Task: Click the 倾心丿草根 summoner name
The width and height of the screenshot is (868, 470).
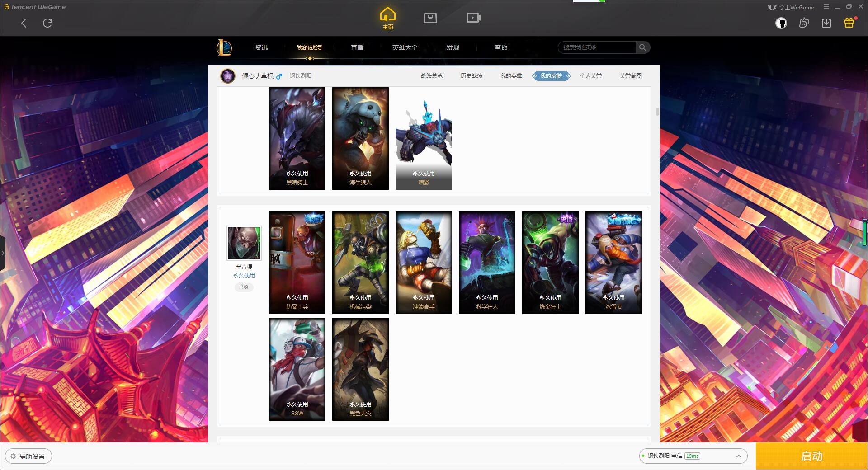Action: [x=258, y=76]
